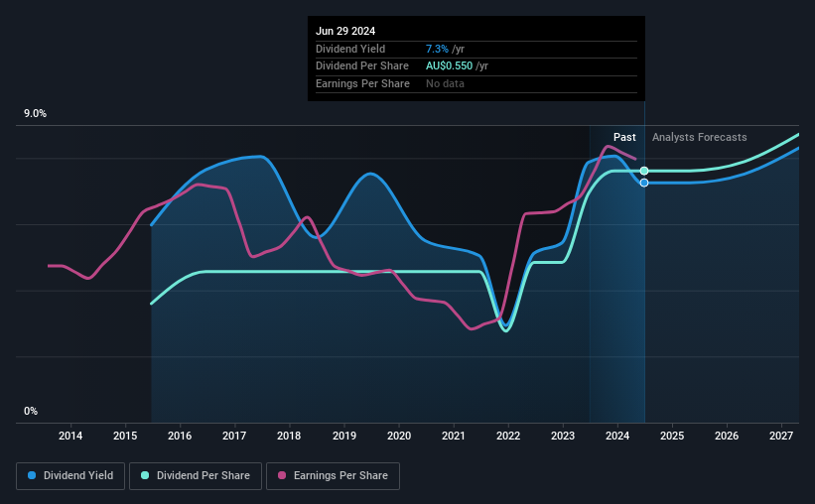Click the 2019 x-axis label

coord(344,436)
